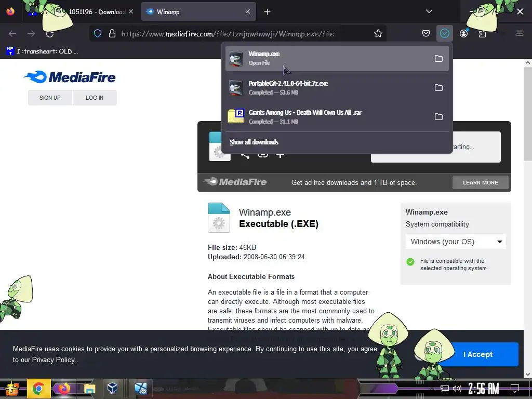
Task: Click the site security padlock icon
Action: click(x=112, y=34)
